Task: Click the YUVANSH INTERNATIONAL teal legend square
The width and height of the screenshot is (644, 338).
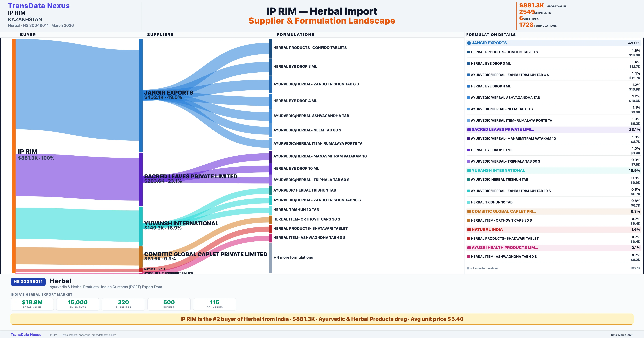Action: coord(469,170)
